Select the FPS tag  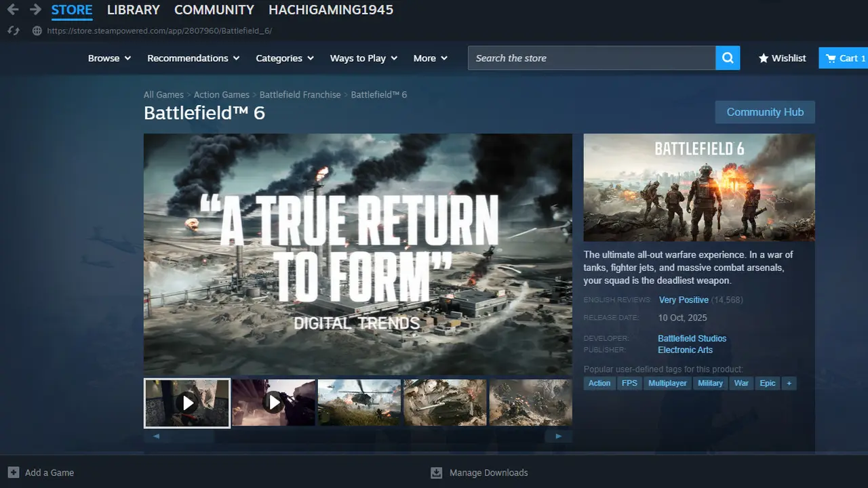coord(629,383)
